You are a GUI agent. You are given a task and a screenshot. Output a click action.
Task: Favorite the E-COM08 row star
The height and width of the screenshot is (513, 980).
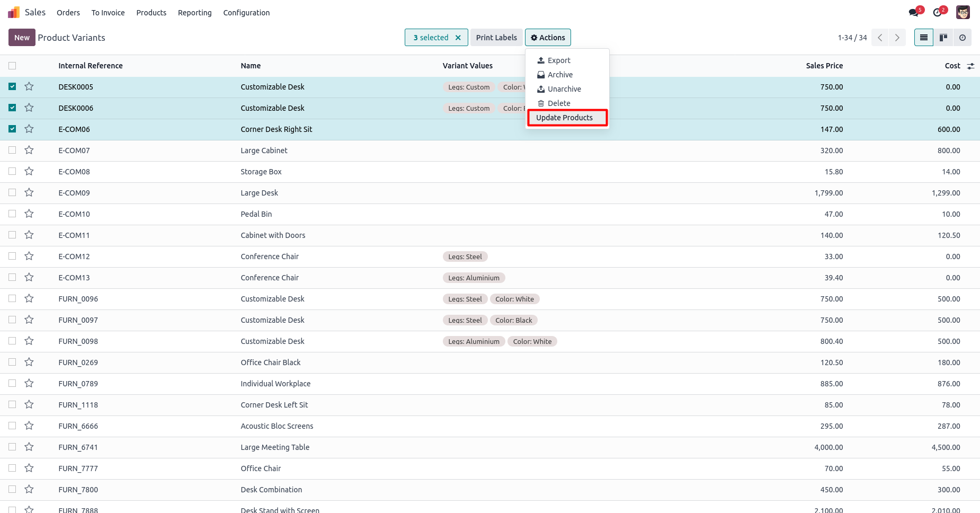coord(29,171)
